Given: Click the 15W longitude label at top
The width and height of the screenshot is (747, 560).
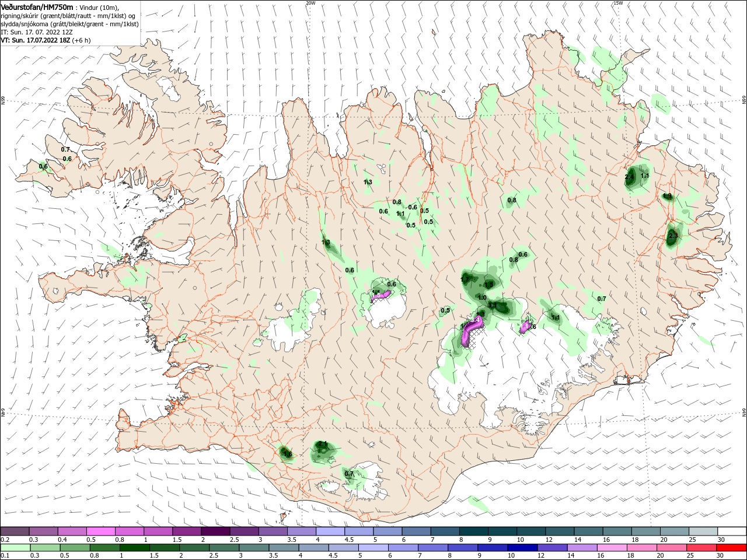Looking at the screenshot, I should tap(618, 3).
